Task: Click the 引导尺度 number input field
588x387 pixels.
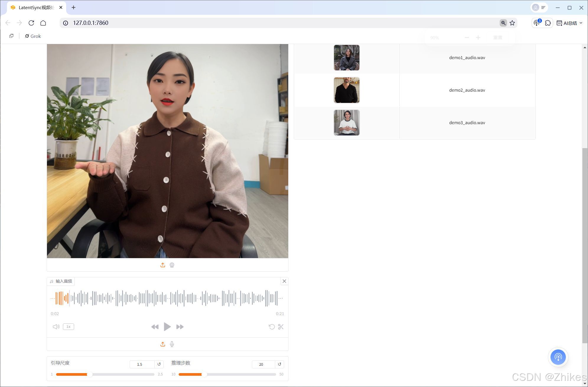Action: [x=142, y=364]
